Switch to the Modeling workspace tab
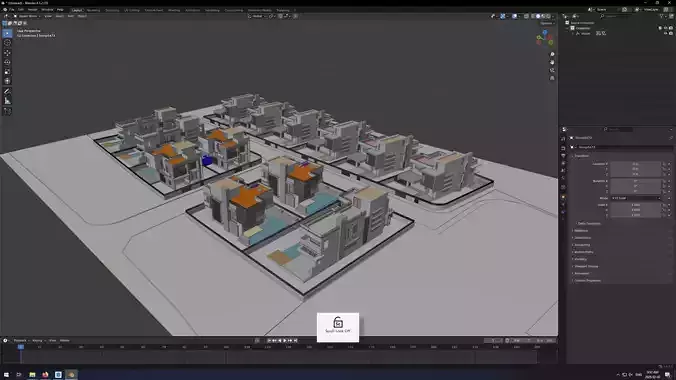Viewport: 676px width, 380px height. (x=93, y=10)
